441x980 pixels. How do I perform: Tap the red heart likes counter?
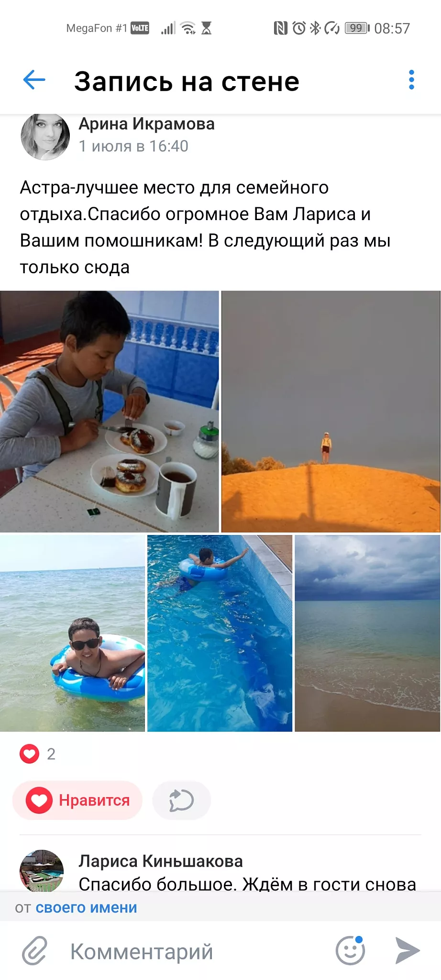38,754
